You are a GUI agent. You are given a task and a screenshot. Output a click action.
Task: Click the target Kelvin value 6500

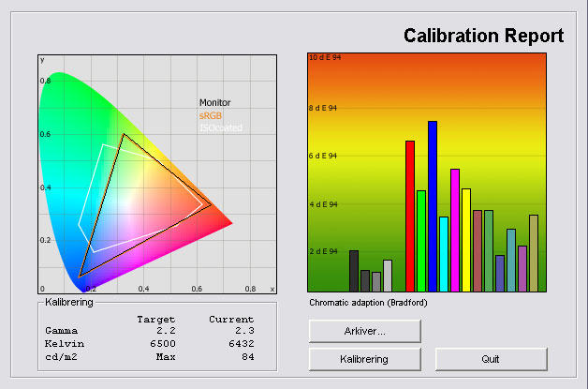pos(162,344)
